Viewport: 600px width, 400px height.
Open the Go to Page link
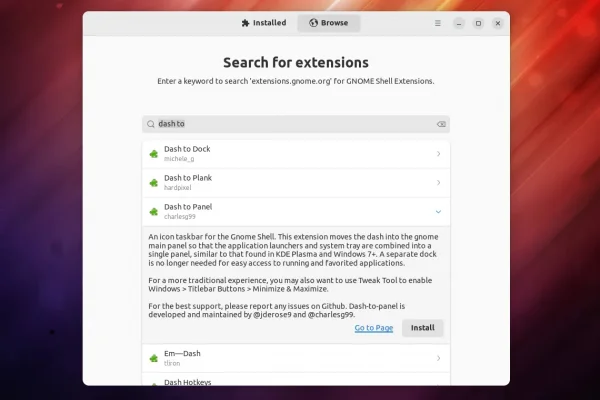point(373,328)
